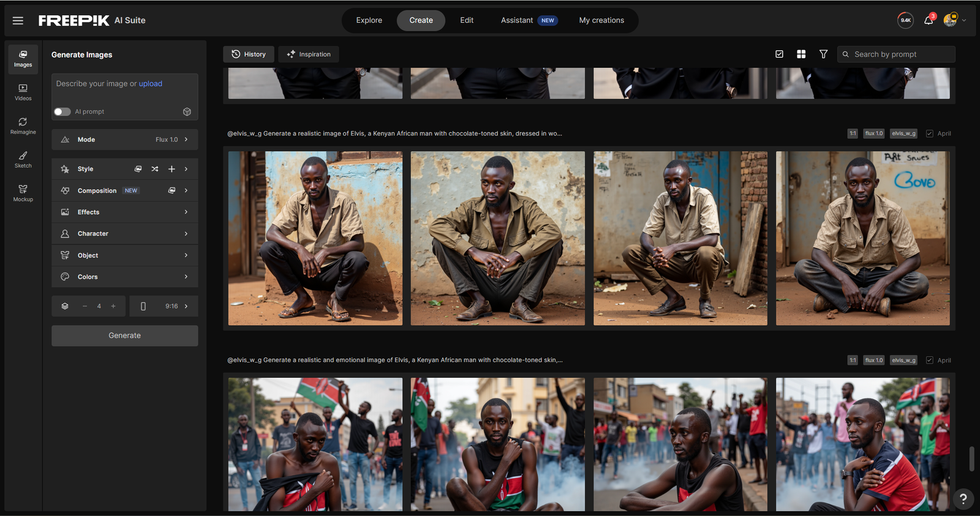Open the Assistant NEW tab
Screen dimensions: 980x516
click(x=529, y=20)
